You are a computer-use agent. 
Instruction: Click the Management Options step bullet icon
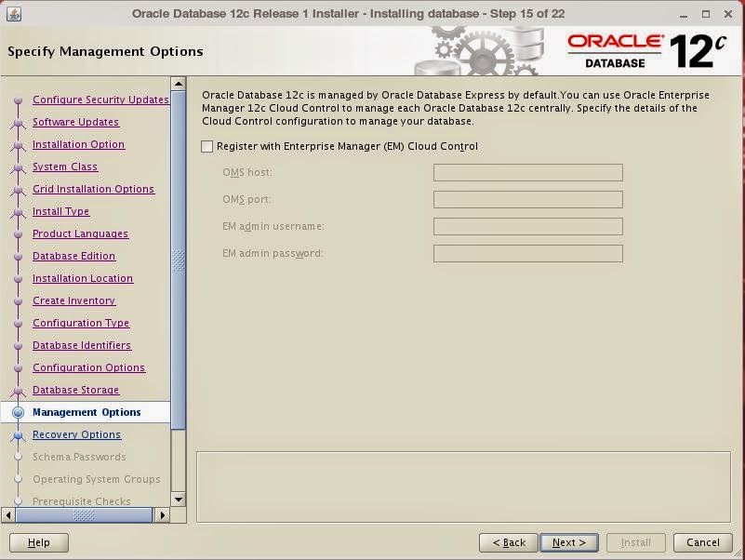coord(18,412)
